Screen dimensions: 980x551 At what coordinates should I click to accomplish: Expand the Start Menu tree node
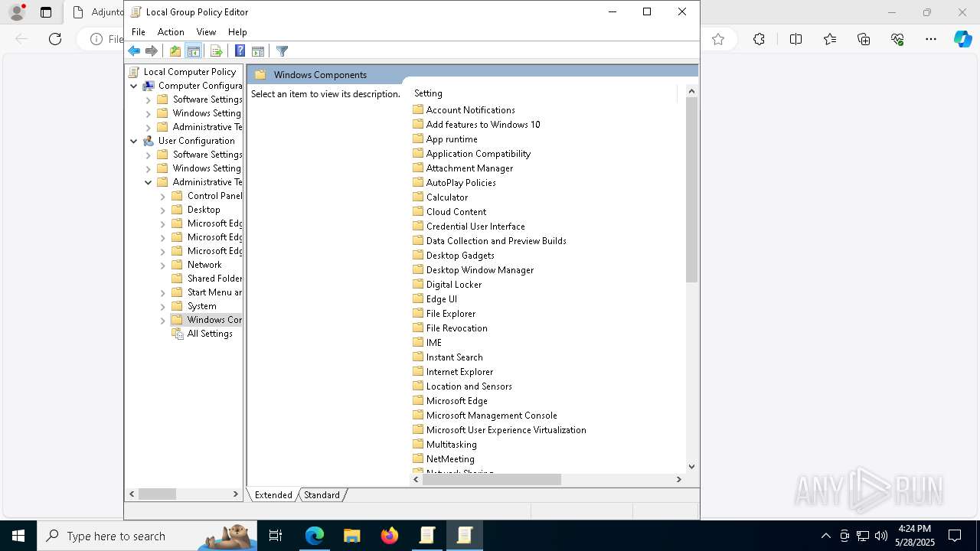pos(163,292)
